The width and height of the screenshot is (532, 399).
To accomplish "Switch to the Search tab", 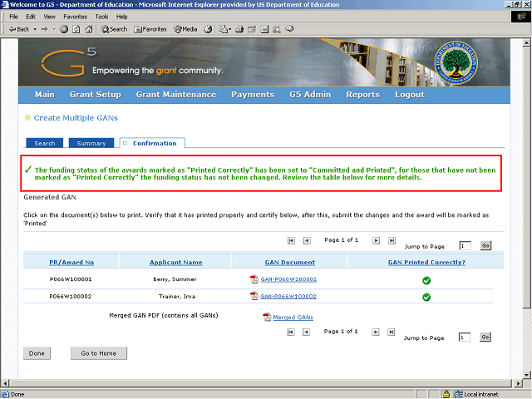I will click(44, 143).
